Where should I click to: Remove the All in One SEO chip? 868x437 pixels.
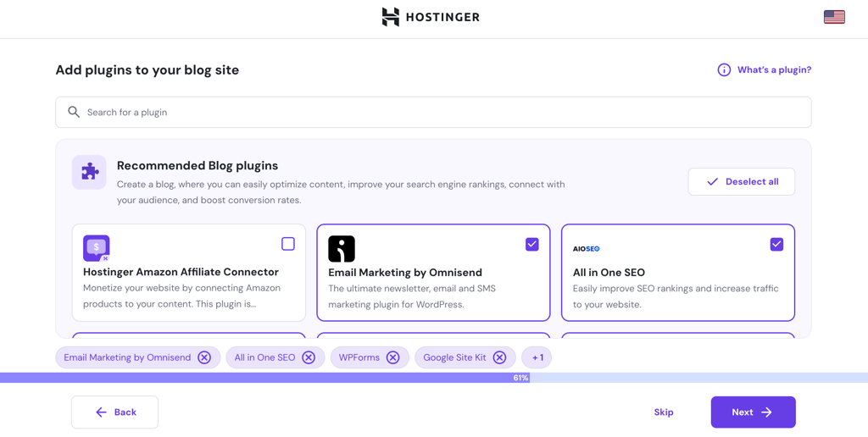click(x=309, y=357)
